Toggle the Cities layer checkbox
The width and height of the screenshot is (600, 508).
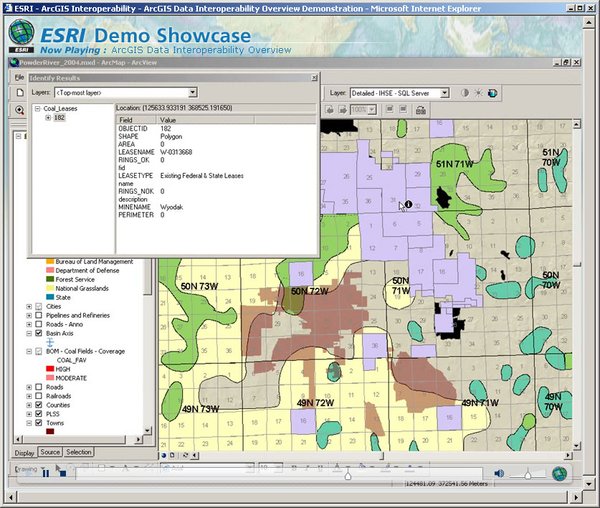(x=39, y=306)
